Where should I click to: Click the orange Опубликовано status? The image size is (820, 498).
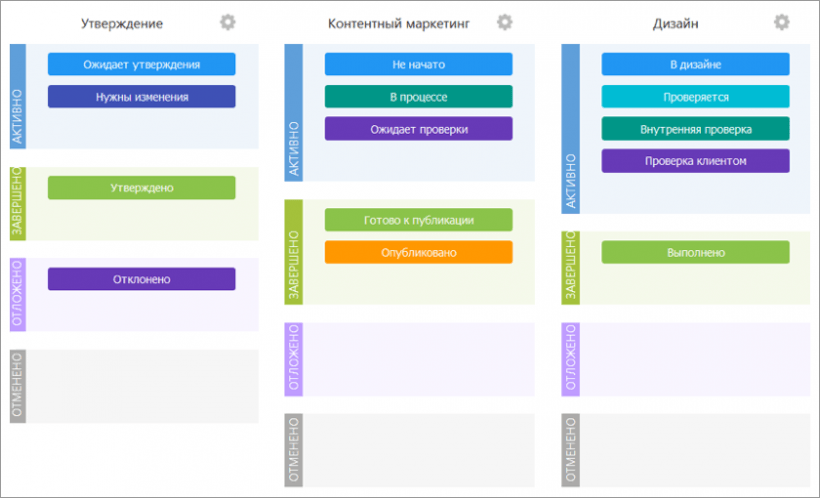(x=418, y=252)
